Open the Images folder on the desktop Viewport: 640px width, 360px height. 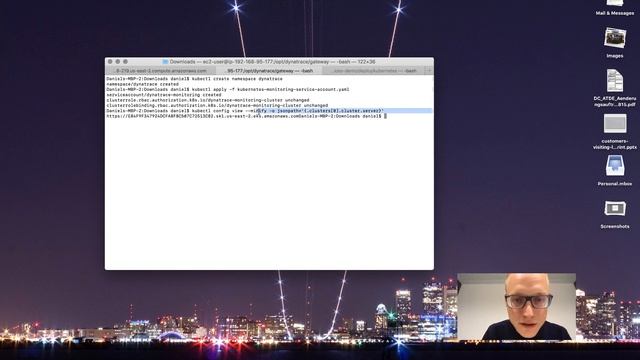click(615, 38)
